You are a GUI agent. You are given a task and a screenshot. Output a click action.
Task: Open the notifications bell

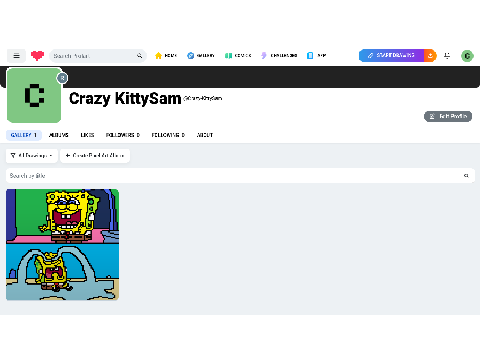click(447, 56)
